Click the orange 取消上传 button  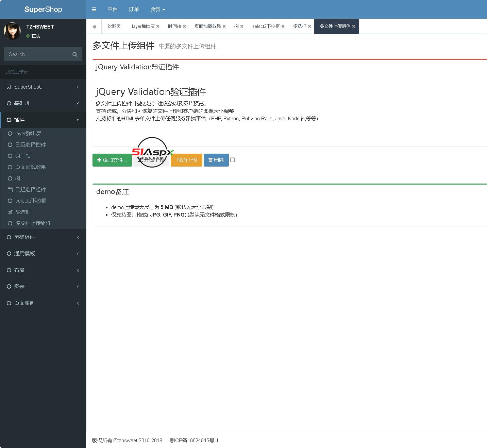click(x=187, y=160)
